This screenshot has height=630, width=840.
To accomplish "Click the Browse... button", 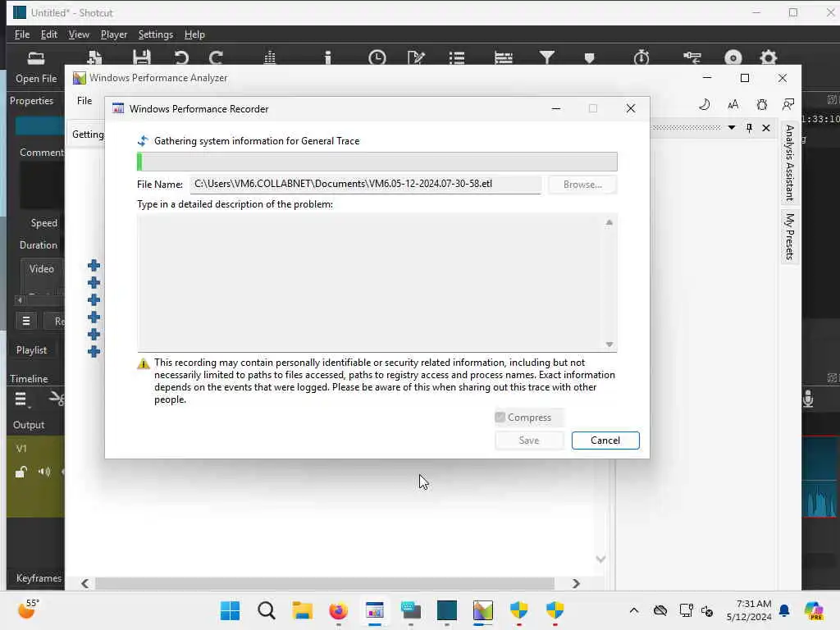I will (x=582, y=185).
